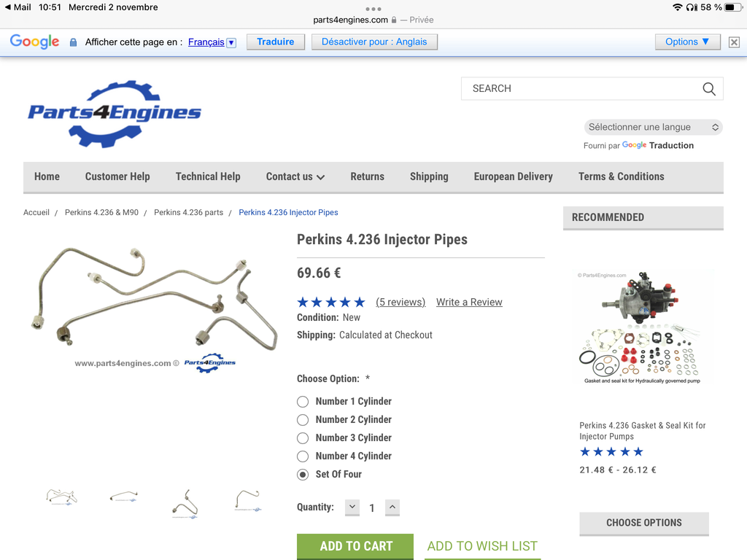Click Choose Options for the gasket kit

tap(644, 524)
